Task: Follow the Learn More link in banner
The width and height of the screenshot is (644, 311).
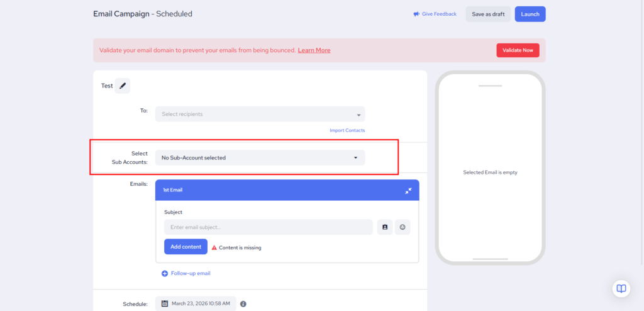Action: click(x=314, y=50)
